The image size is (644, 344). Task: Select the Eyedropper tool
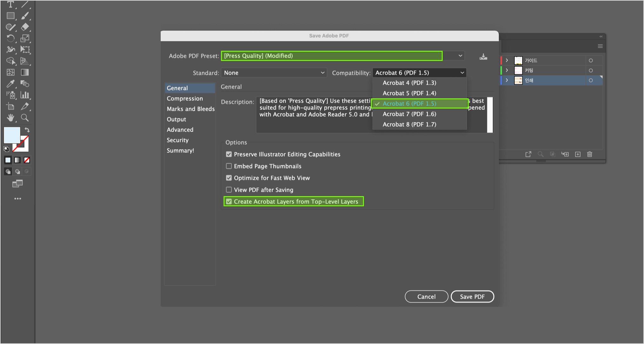coord(10,83)
